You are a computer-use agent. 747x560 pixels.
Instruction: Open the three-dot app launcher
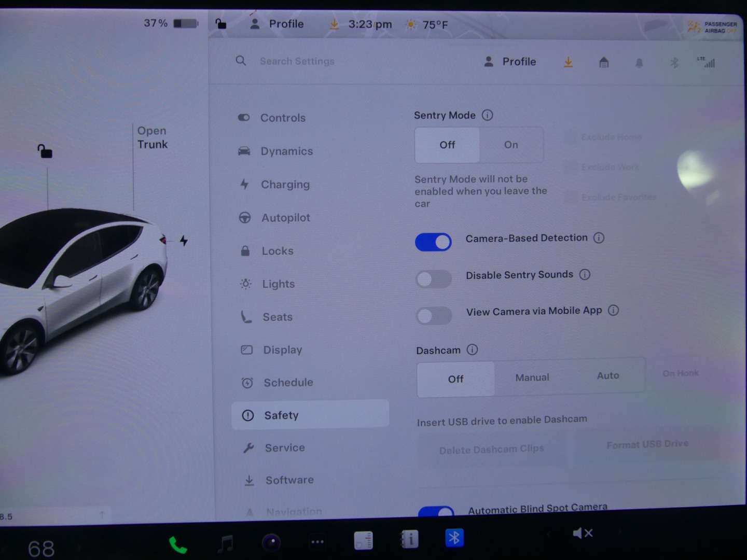317,542
